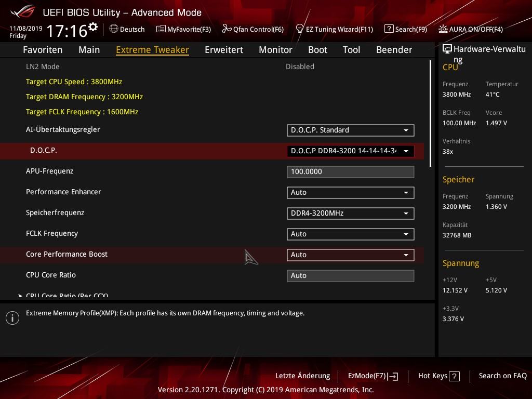The height and width of the screenshot is (399, 532).
Task: Open Speicherfrequenz DDR4-3200MHz dropdown
Action: point(351,214)
